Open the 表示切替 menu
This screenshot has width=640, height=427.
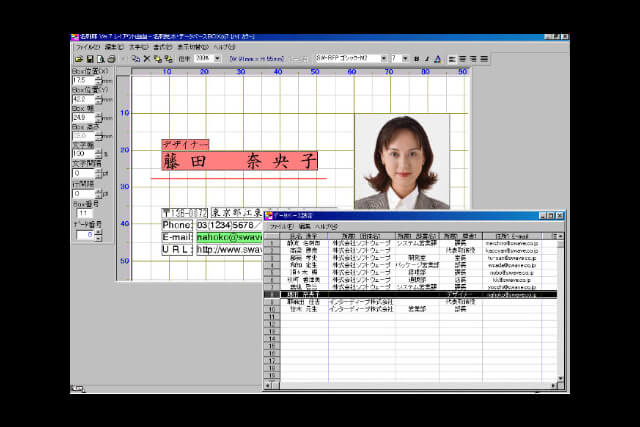coord(193,47)
